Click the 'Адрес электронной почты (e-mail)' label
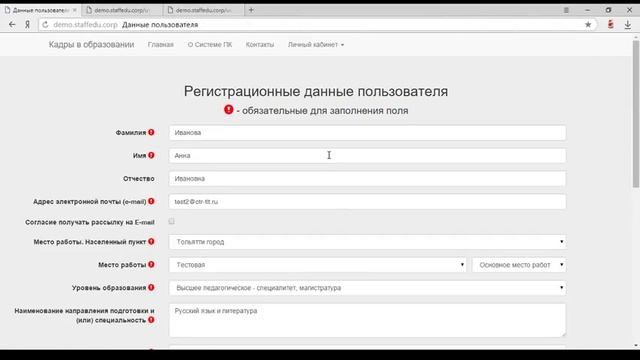This screenshot has width=640, height=360. click(x=89, y=202)
